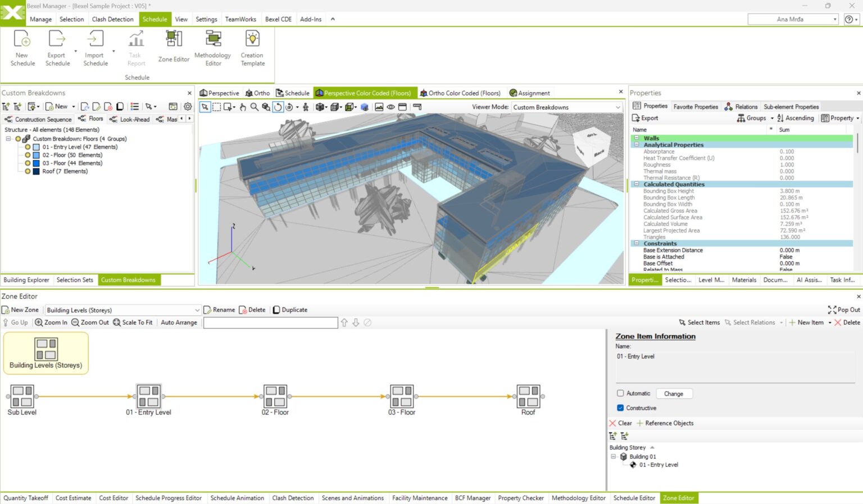Image resolution: width=863 pixels, height=504 pixels.
Task: Uncheck the Constructive checkbox
Action: (620, 408)
